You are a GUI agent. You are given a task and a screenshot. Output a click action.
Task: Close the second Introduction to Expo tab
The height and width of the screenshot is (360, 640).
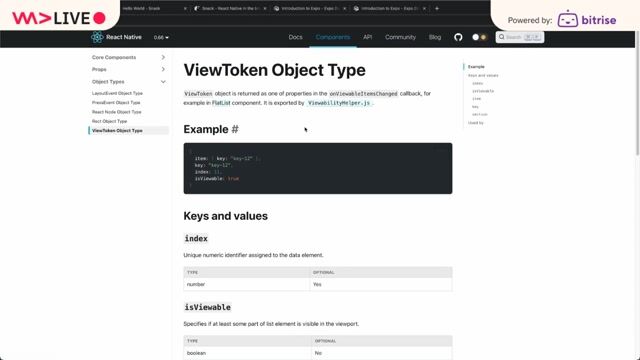(424, 8)
